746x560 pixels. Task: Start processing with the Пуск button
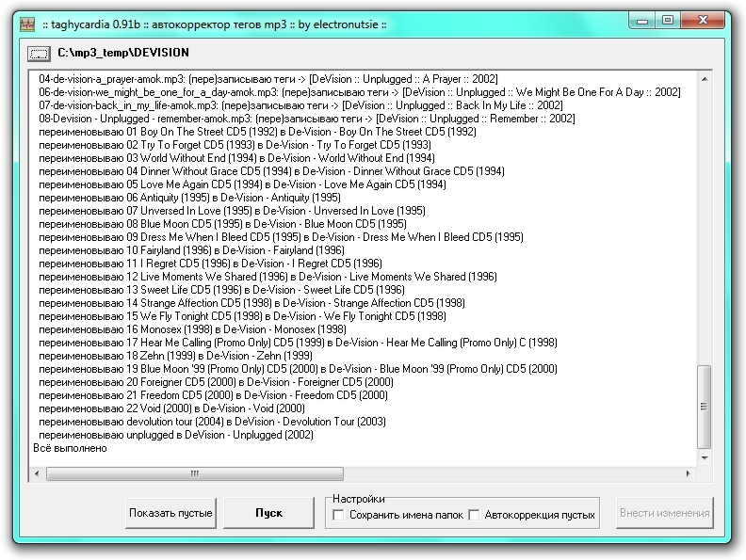click(268, 513)
